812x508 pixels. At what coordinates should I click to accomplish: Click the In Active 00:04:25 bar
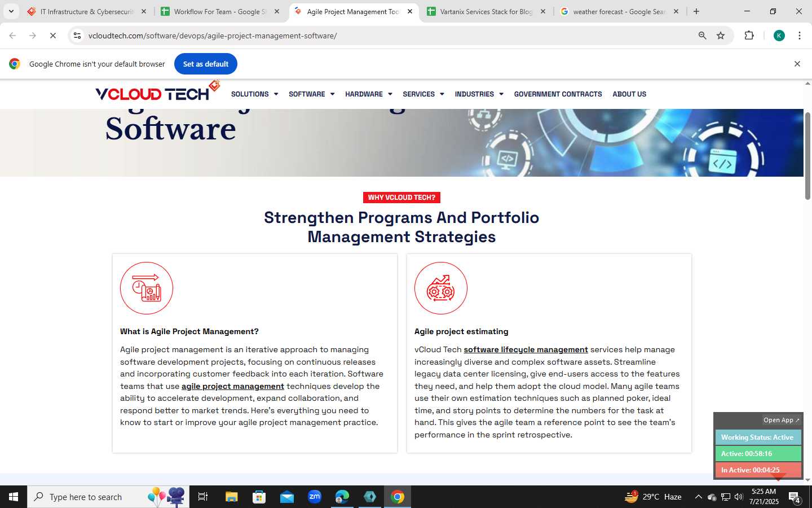tap(758, 470)
